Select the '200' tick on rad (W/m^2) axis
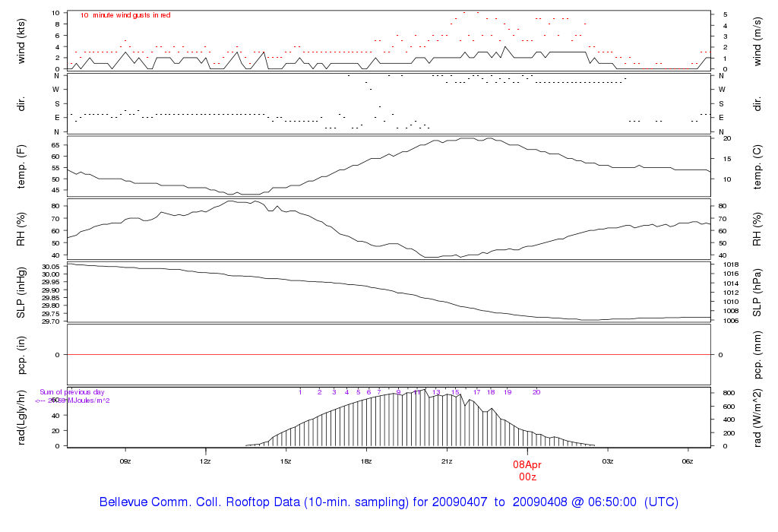This screenshot has width=778, height=532. pos(729,433)
